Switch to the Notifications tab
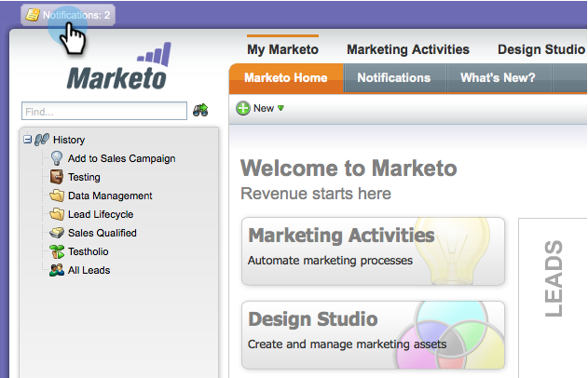Viewport: 588px width, 378px height. [394, 78]
